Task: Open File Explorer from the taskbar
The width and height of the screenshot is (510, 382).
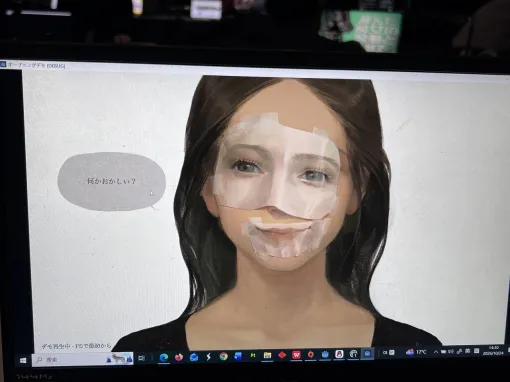Action: point(267,355)
